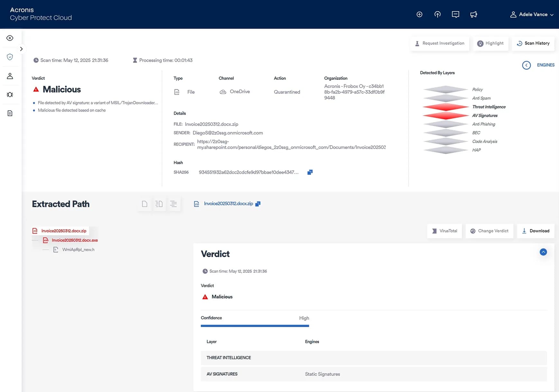Click the plus circle icon in header
559x392 pixels.
click(419, 14)
